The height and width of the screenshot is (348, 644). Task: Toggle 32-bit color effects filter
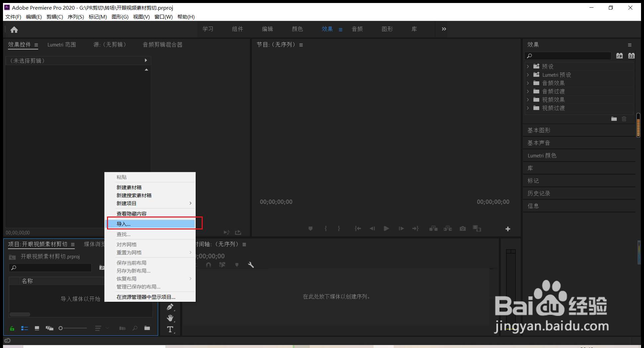pos(631,56)
